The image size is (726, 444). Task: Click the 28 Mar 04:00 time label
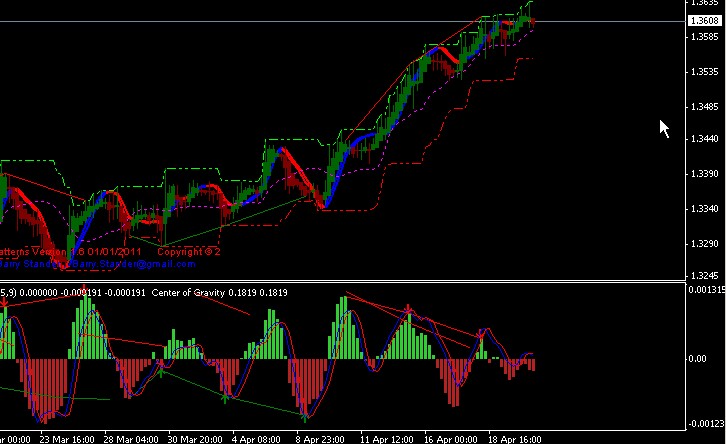[x=131, y=439]
